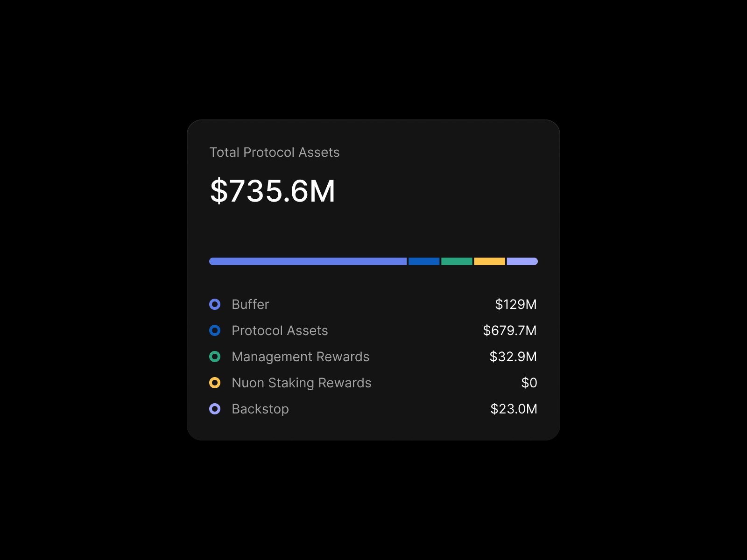Select the yellow bar segment

click(490, 261)
